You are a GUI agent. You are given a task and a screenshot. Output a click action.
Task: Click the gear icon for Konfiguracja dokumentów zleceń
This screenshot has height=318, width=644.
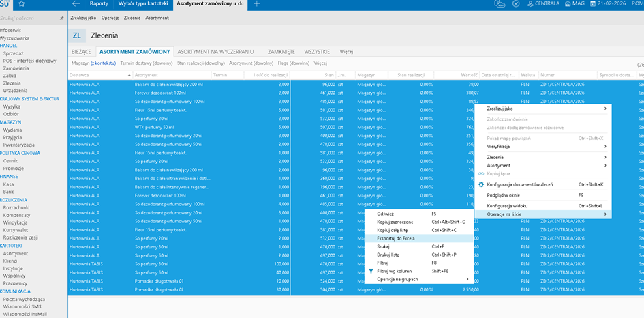click(x=481, y=184)
